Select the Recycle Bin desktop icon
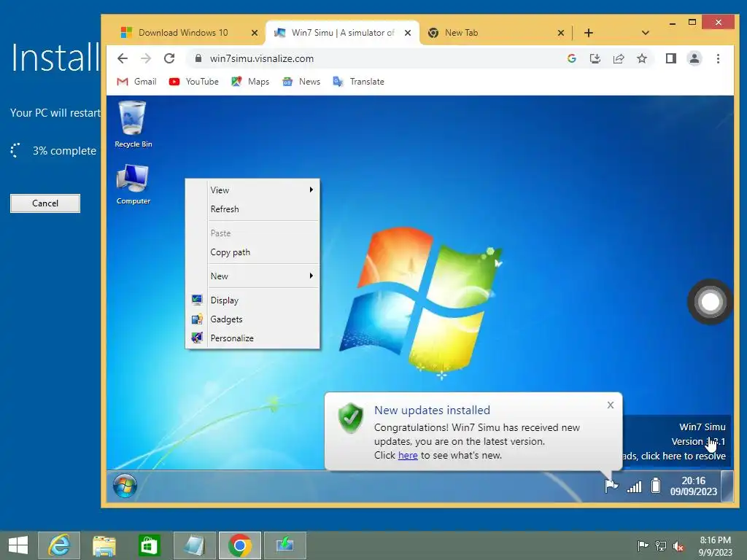The image size is (747, 560). tap(133, 124)
